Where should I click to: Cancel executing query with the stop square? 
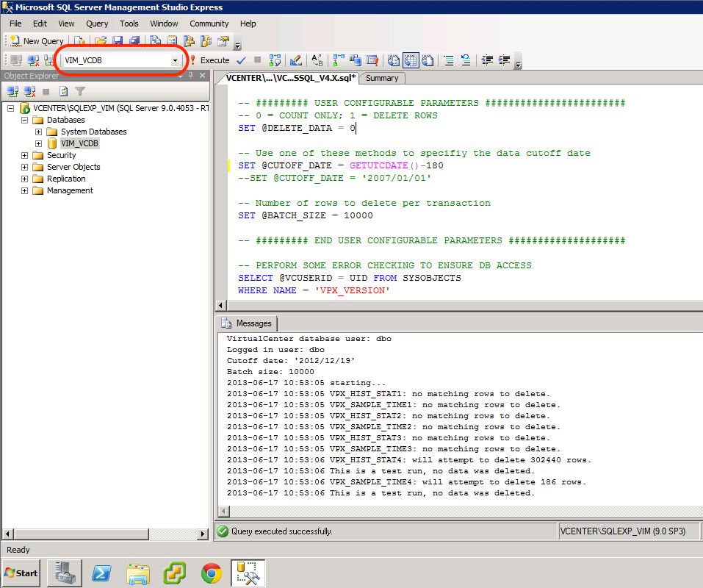tap(257, 60)
